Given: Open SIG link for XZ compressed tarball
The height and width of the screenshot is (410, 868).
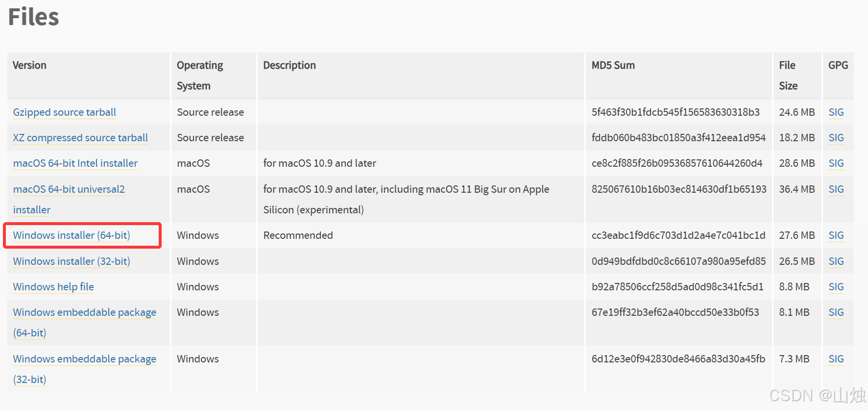Looking at the screenshot, I should click(836, 138).
